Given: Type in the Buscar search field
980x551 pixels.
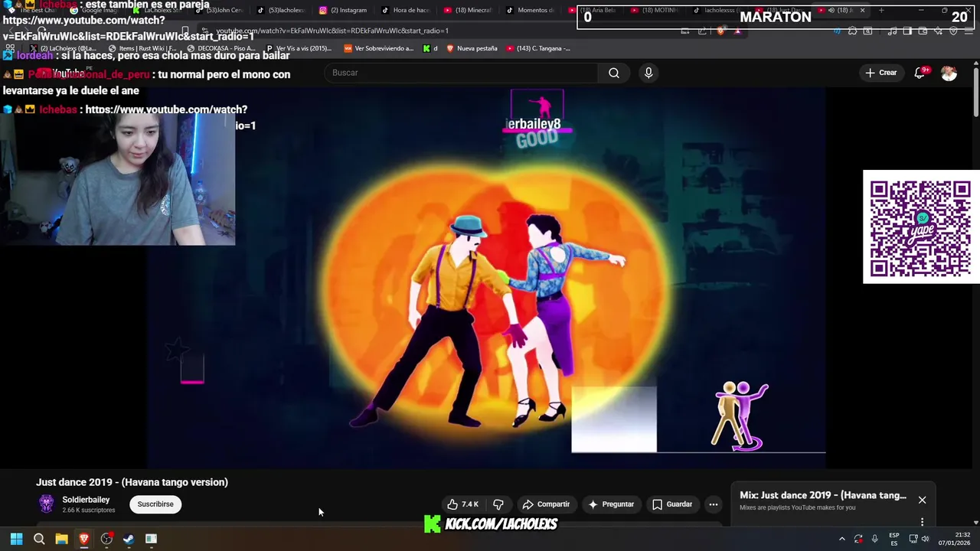Looking at the screenshot, I should coord(462,73).
